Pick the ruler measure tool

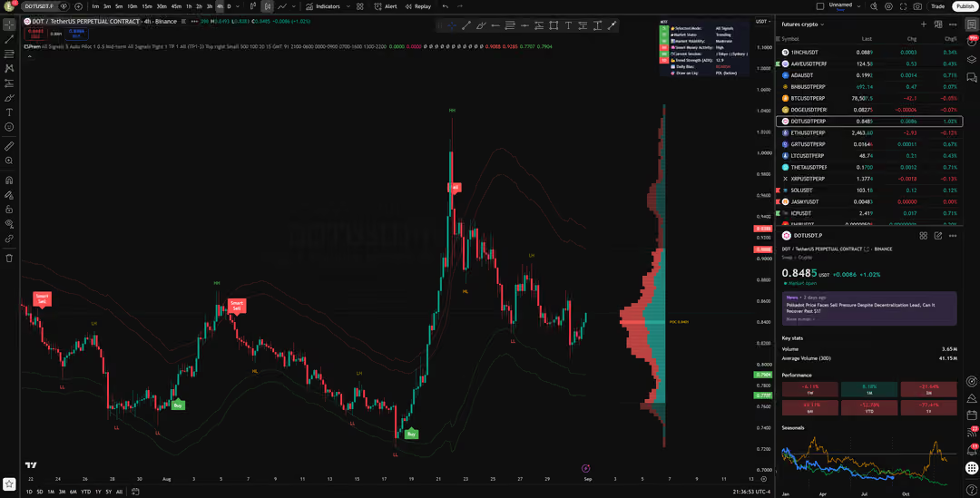click(9, 146)
